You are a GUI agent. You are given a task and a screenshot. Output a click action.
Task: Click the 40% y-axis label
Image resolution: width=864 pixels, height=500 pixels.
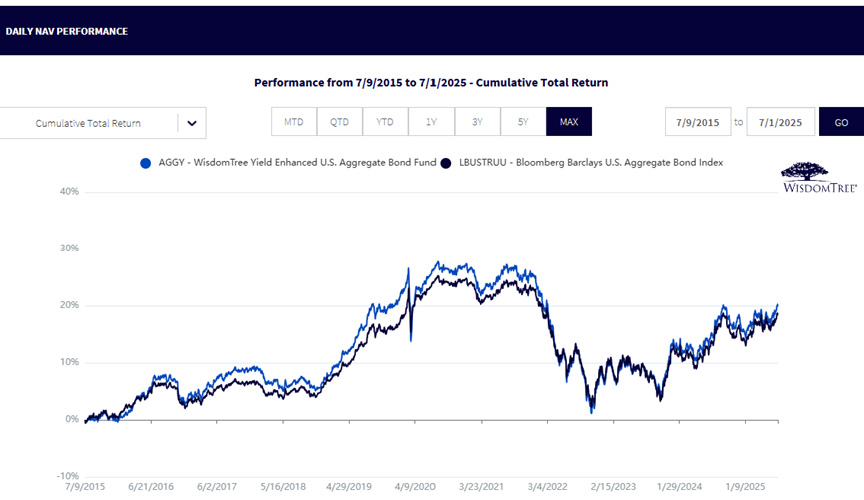(69, 191)
